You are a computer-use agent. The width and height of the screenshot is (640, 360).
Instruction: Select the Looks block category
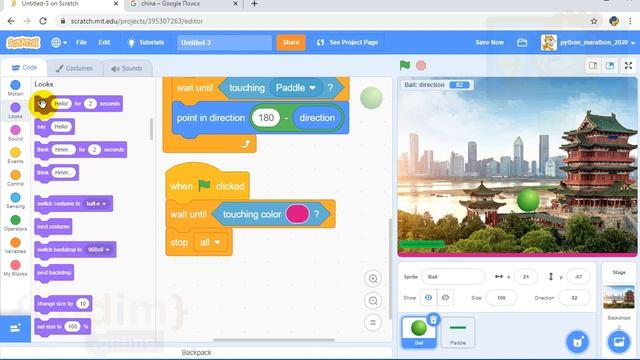16,110
